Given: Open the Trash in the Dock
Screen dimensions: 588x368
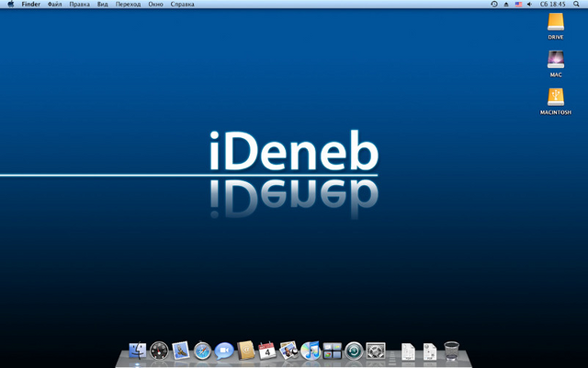Looking at the screenshot, I should point(451,351).
